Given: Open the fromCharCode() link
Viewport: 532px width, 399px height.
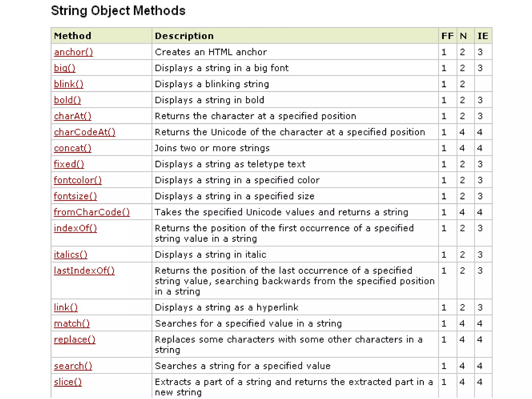Looking at the screenshot, I should (x=92, y=212).
